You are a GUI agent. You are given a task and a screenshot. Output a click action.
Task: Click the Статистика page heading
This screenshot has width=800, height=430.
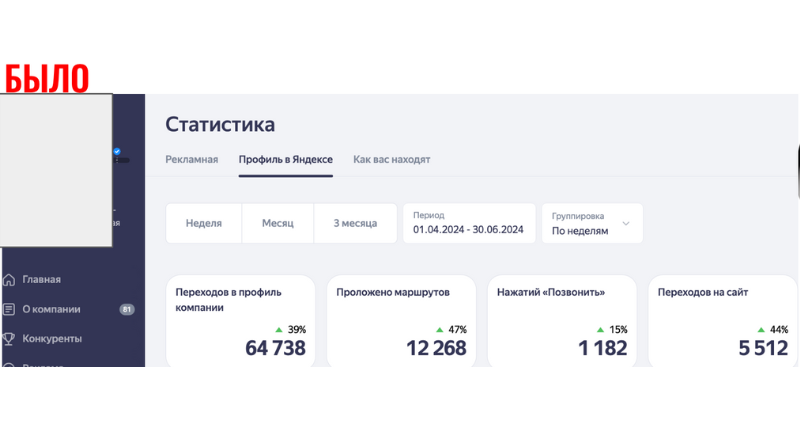click(220, 124)
